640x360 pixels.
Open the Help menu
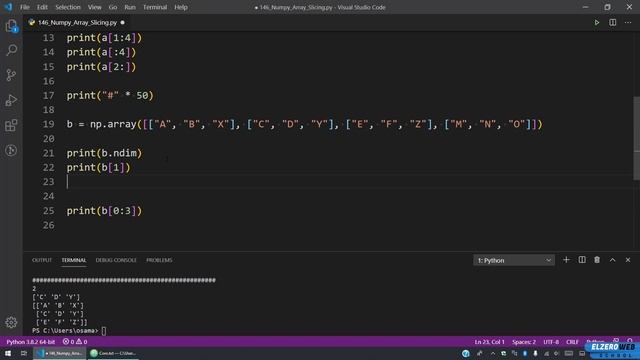point(181,7)
